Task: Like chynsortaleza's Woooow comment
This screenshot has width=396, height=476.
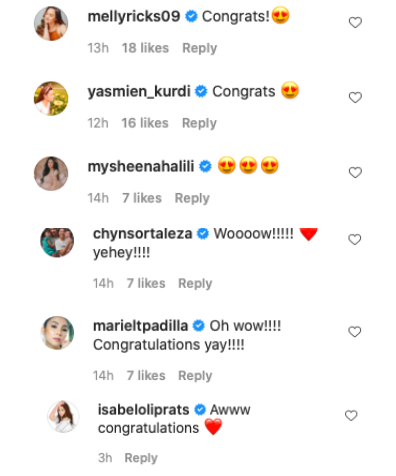Action: point(355,240)
